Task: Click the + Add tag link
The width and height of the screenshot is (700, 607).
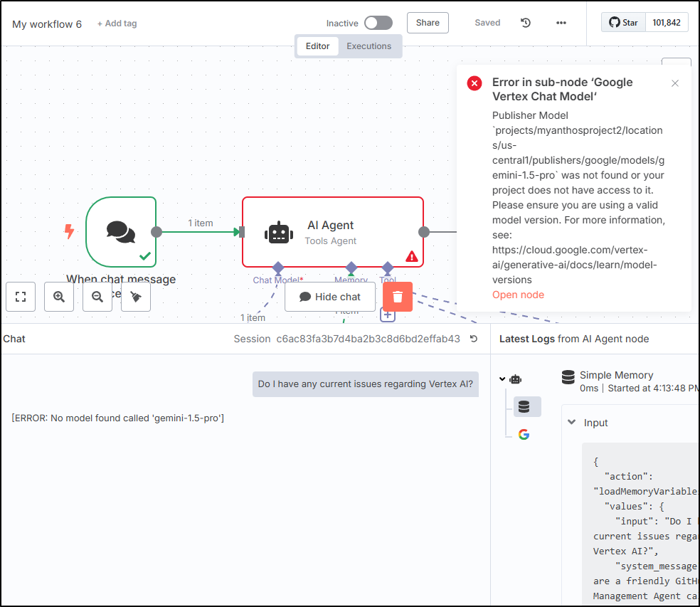Action: (117, 23)
